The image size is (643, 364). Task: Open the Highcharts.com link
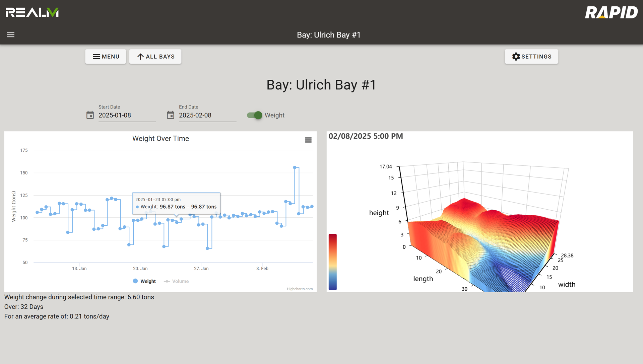[x=300, y=289]
